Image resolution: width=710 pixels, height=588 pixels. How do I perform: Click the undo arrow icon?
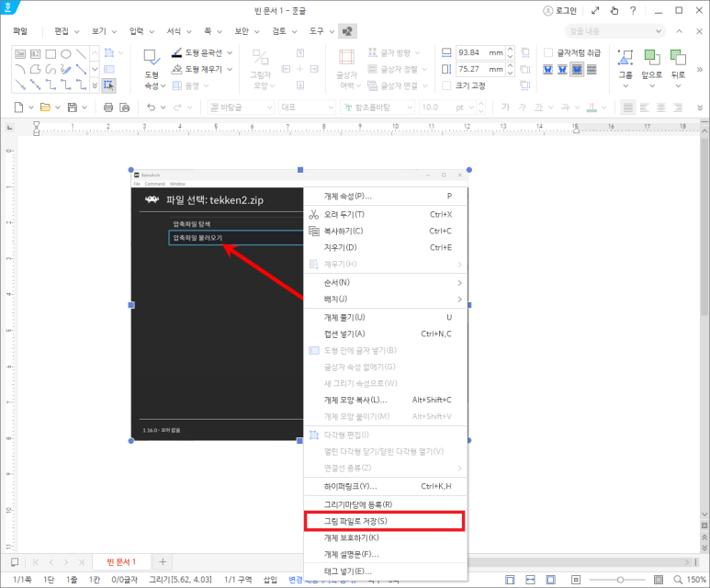(x=152, y=107)
